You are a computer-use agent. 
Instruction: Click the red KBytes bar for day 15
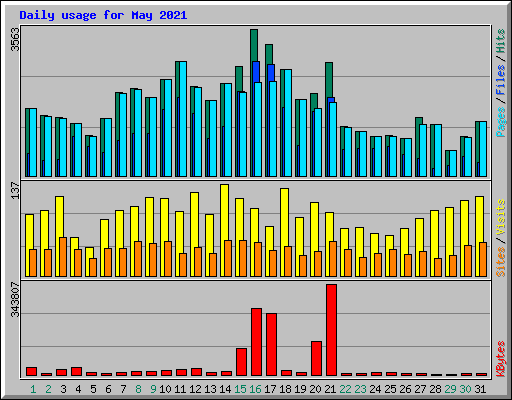click(241, 362)
